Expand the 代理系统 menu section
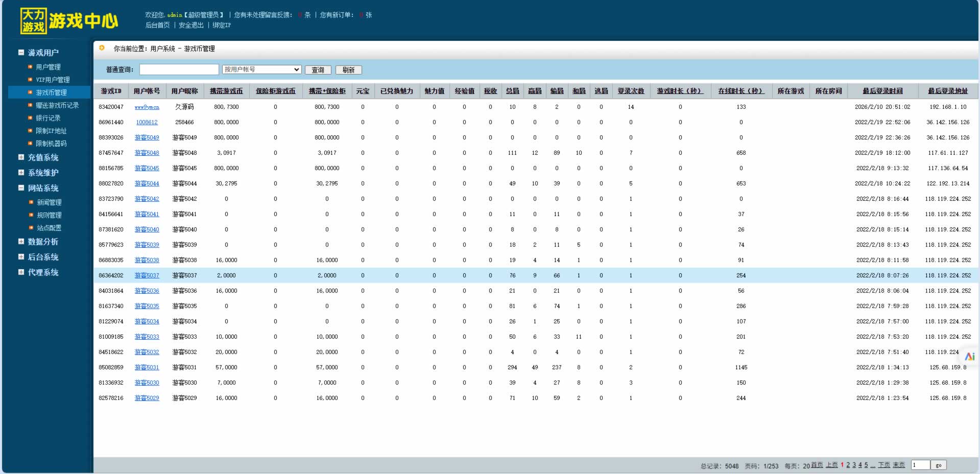The width and height of the screenshot is (980, 474). (x=21, y=272)
